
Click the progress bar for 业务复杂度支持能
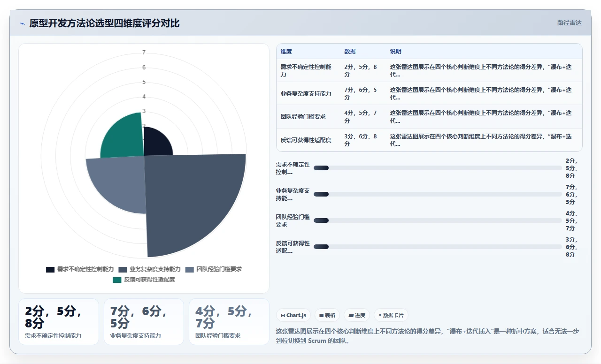point(438,194)
